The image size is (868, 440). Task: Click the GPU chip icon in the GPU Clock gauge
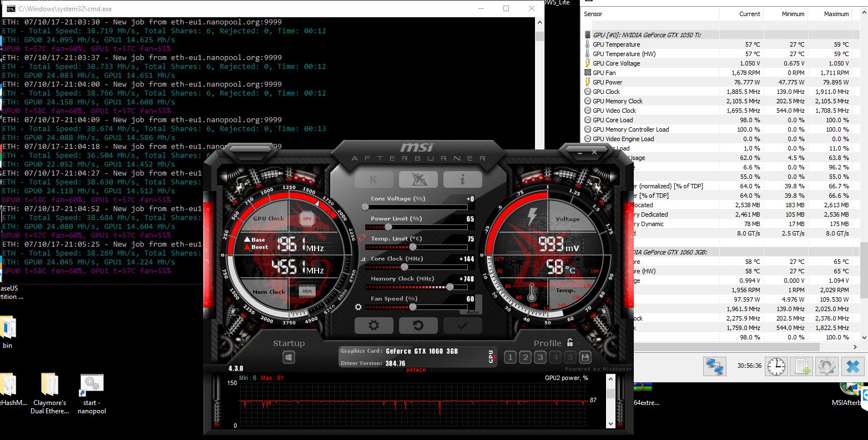[307, 219]
